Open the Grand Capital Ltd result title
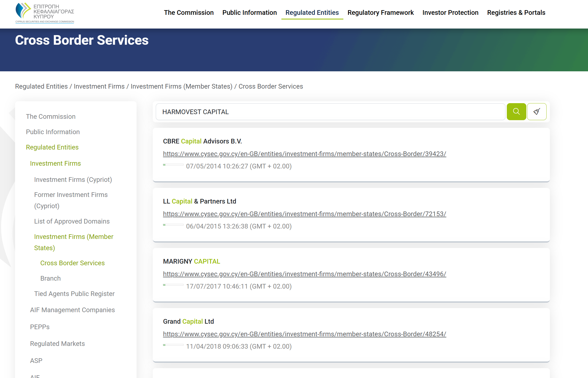 [188, 321]
